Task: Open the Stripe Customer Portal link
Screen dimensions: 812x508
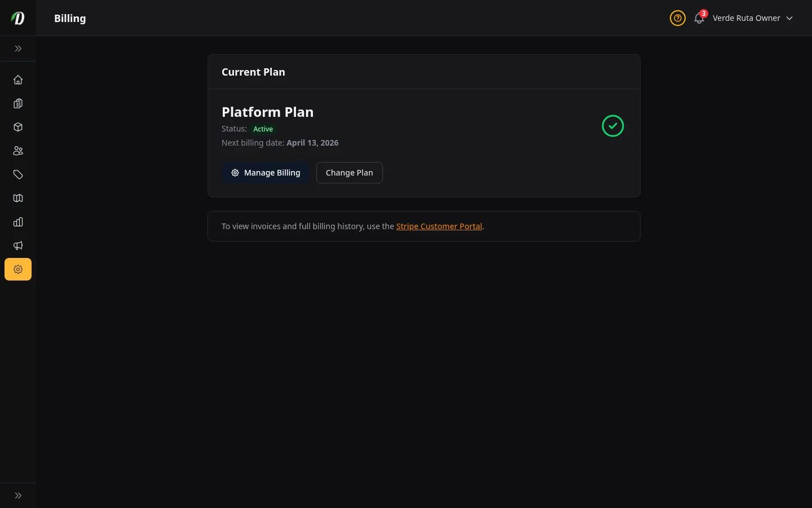Action: pos(439,226)
